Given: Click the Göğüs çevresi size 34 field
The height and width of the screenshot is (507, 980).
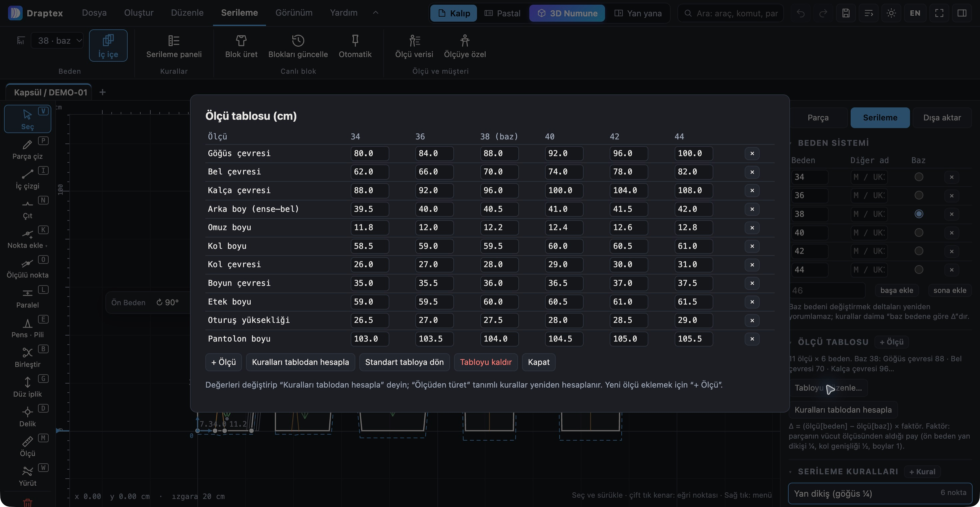Looking at the screenshot, I should pyautogui.click(x=369, y=153).
